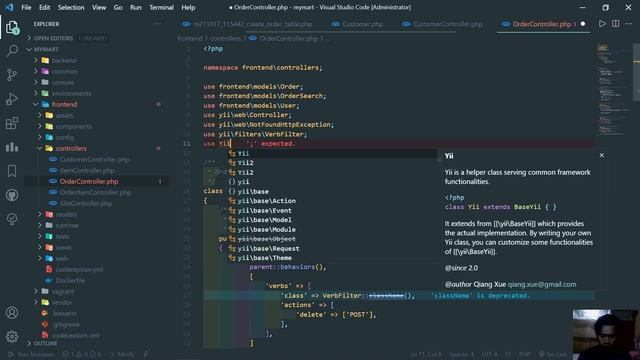Open CustomerController.php in the explorer
Viewport: 640px width, 360px height.
pyautogui.click(x=94, y=160)
